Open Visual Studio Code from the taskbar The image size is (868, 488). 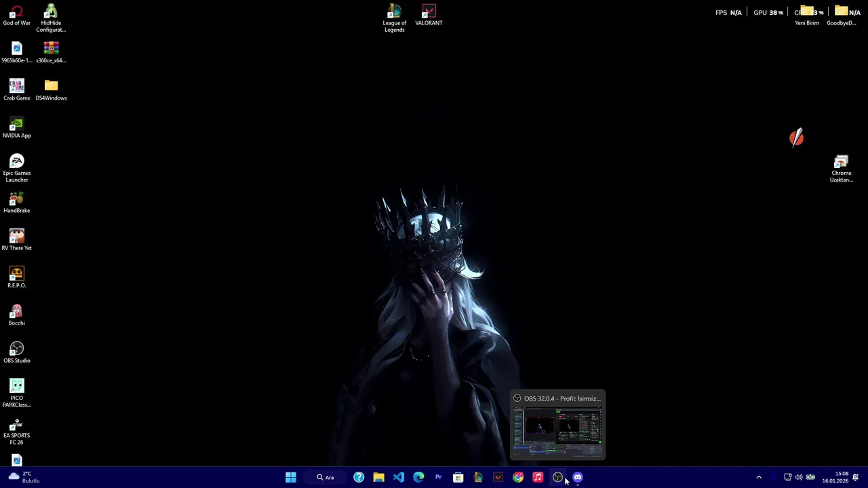[399, 477]
